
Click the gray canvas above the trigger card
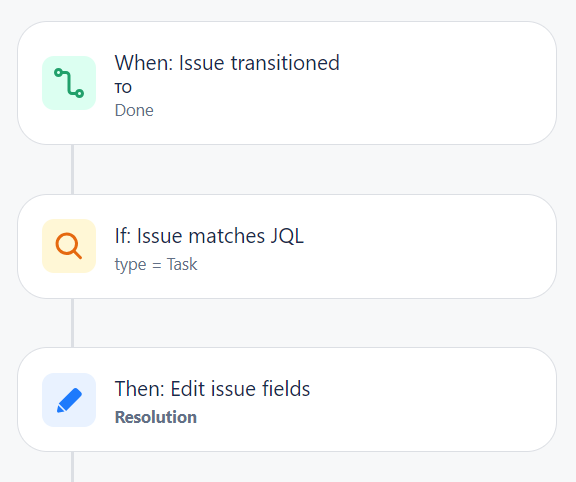coord(288,10)
